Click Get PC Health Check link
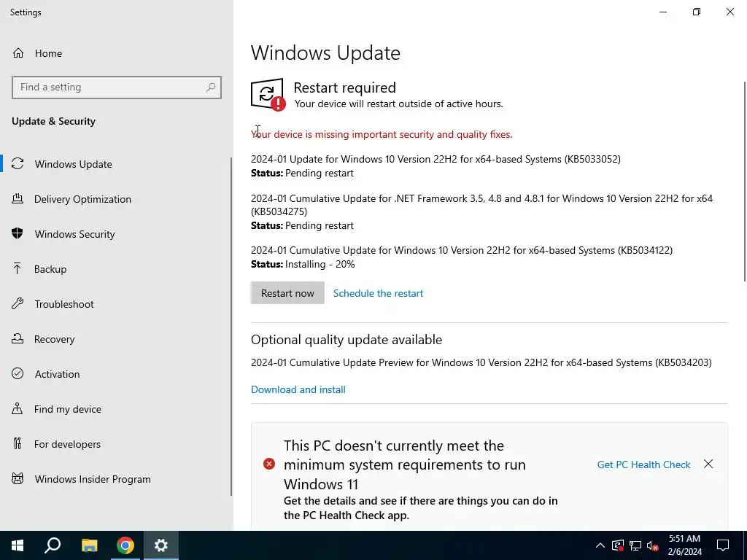This screenshot has width=747, height=560. coord(643,464)
